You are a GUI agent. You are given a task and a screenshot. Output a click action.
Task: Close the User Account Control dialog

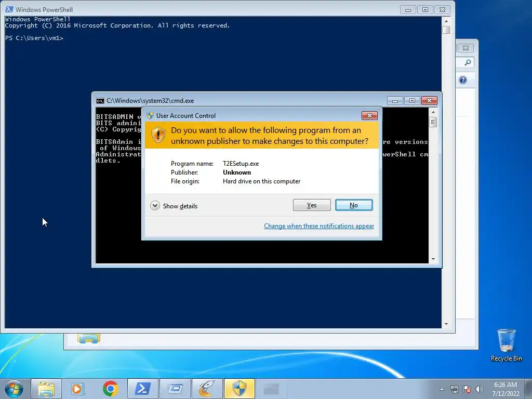[369, 116]
